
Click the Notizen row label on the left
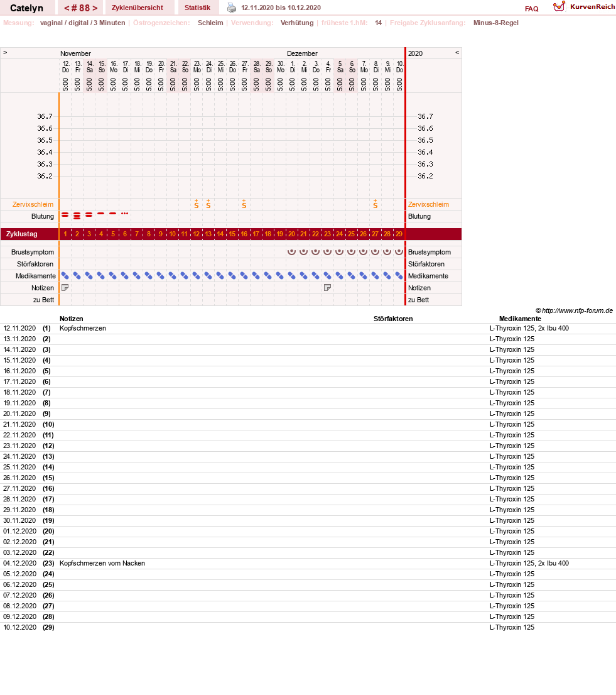(x=43, y=288)
